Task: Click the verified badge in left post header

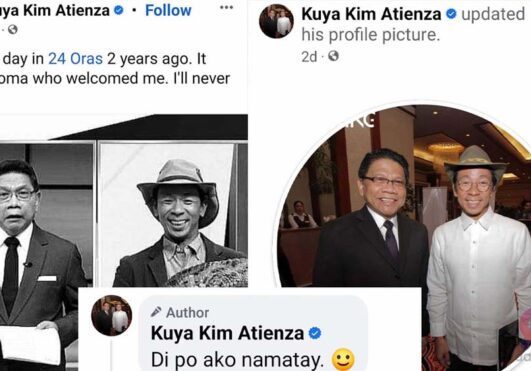Action: [119, 10]
